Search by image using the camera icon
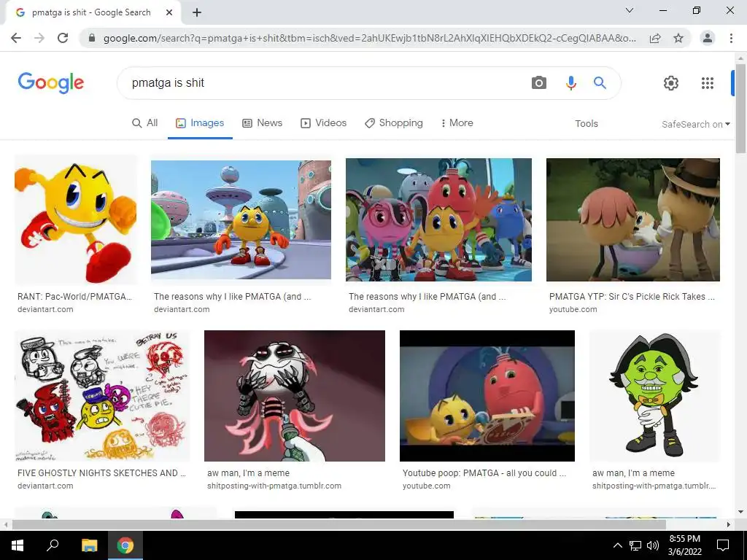The width and height of the screenshot is (747, 560). [x=539, y=83]
